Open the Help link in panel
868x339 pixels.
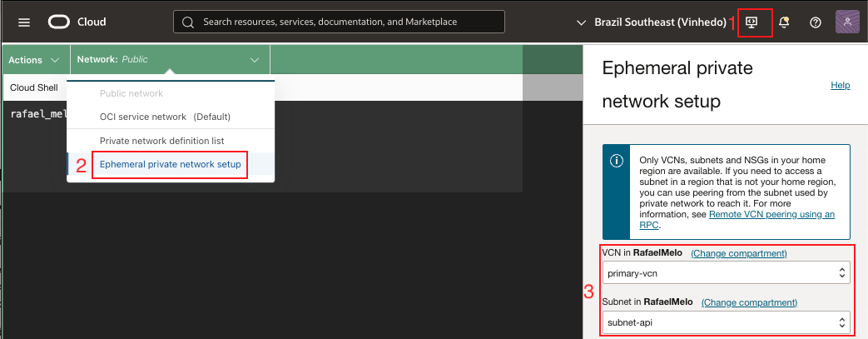841,85
